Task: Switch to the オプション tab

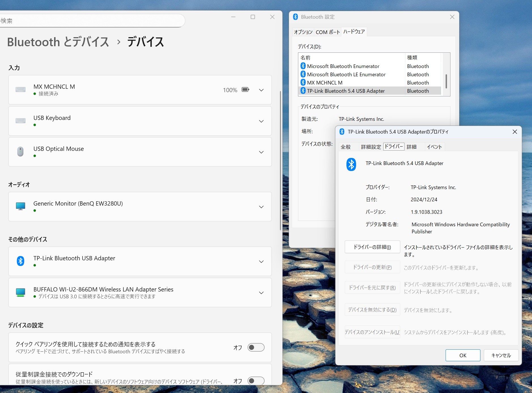Action: tap(303, 32)
